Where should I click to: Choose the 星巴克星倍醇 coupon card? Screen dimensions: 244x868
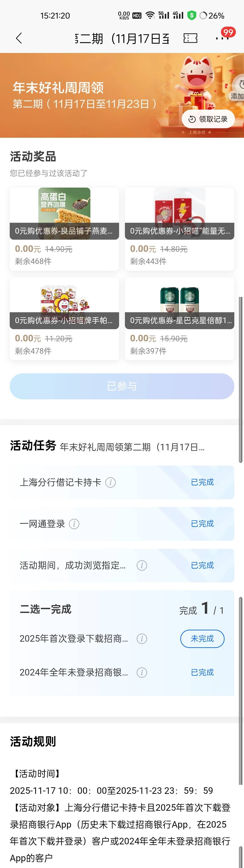[x=180, y=318]
